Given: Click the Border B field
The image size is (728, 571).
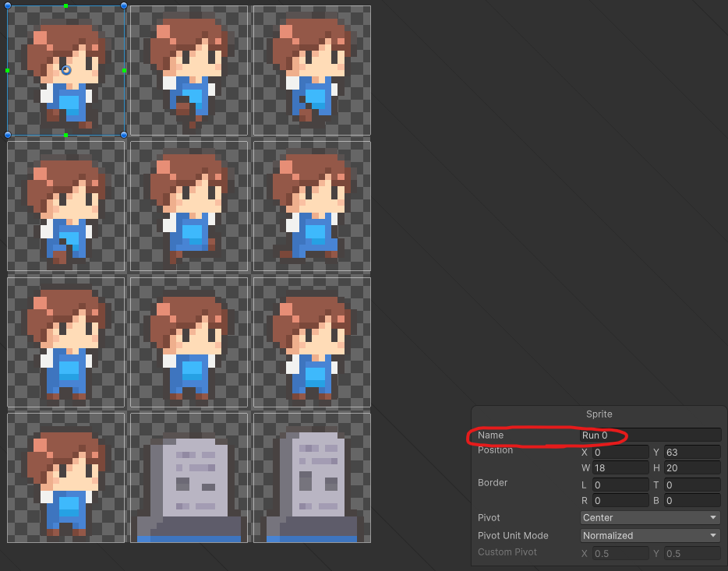Looking at the screenshot, I should click(692, 501).
